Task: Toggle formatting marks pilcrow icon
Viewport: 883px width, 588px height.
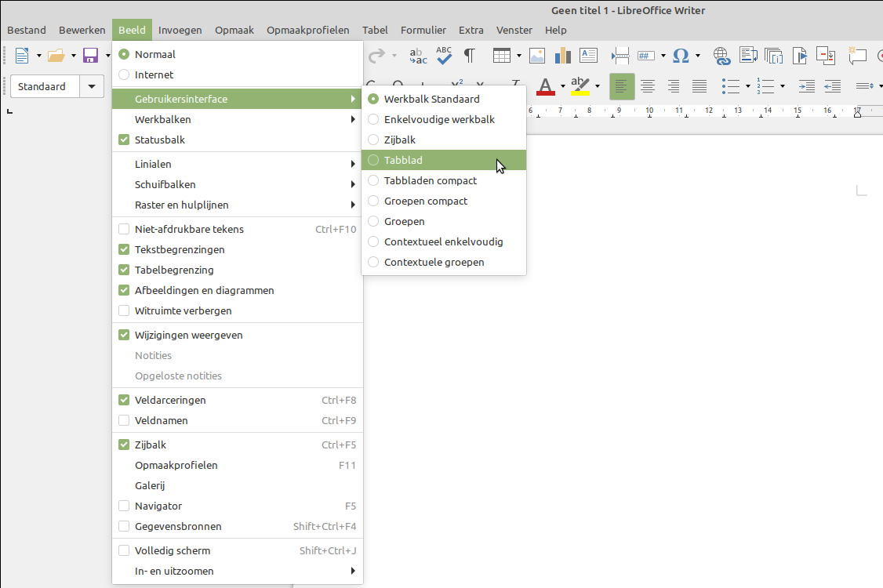Action: pos(470,56)
